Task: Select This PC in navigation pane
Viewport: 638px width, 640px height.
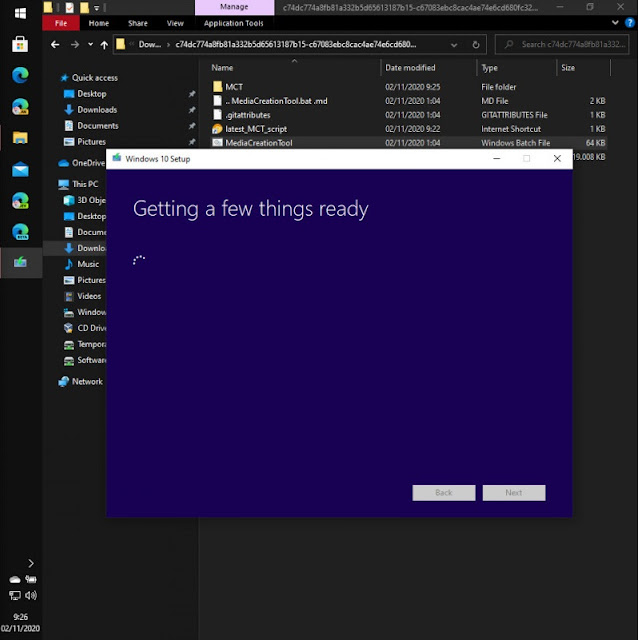Action: tap(85, 184)
